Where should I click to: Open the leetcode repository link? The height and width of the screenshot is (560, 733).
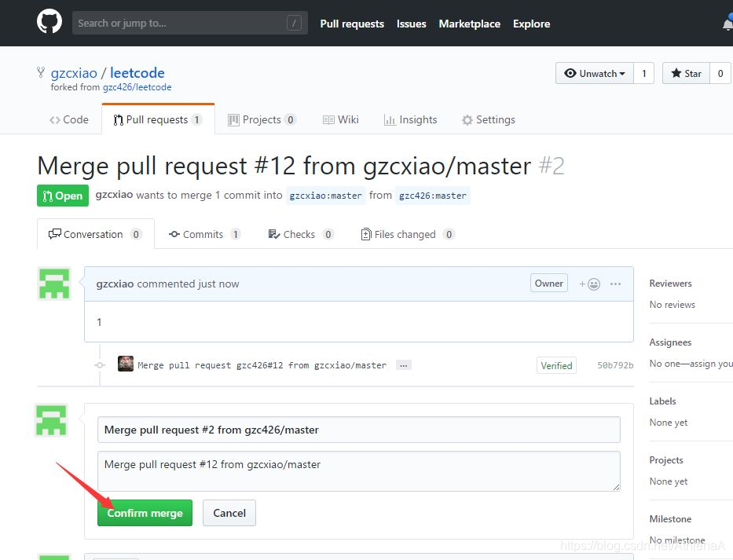coord(137,73)
